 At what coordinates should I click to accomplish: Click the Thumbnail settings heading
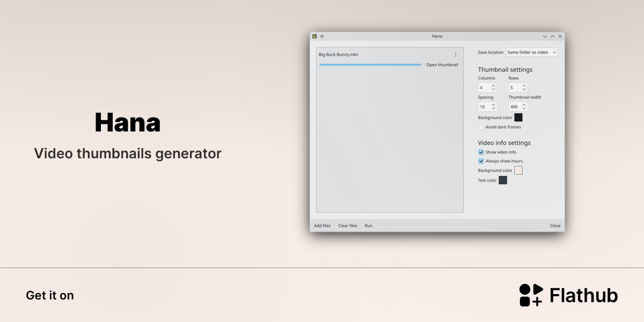coord(506,70)
